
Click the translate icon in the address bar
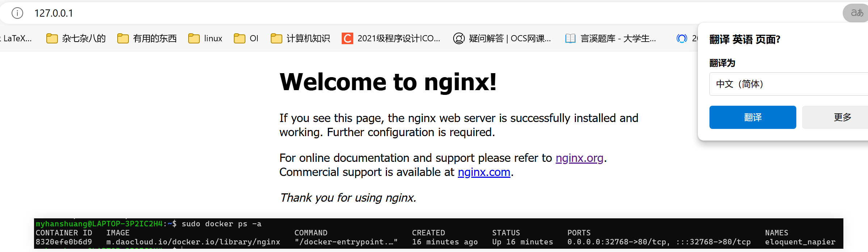tap(856, 13)
